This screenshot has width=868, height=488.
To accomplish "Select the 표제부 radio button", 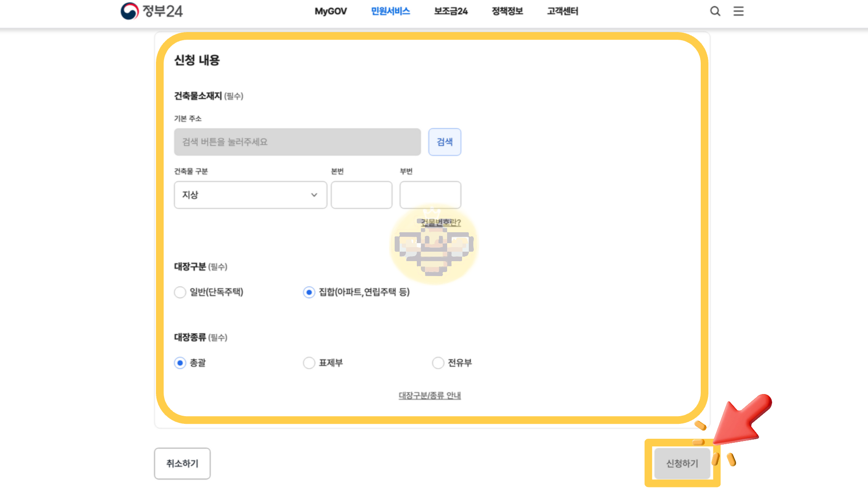I will coord(309,363).
